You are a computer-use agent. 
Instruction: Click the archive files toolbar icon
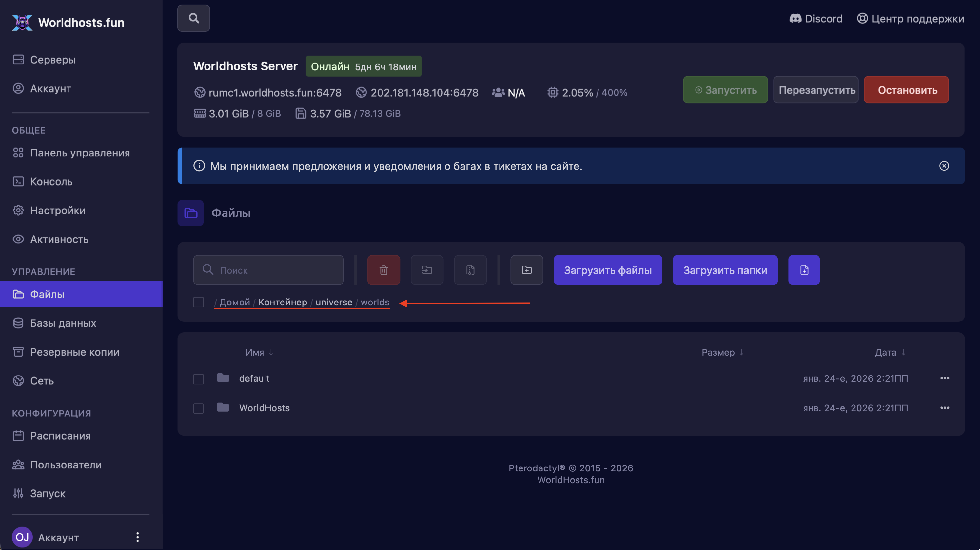[x=470, y=270]
